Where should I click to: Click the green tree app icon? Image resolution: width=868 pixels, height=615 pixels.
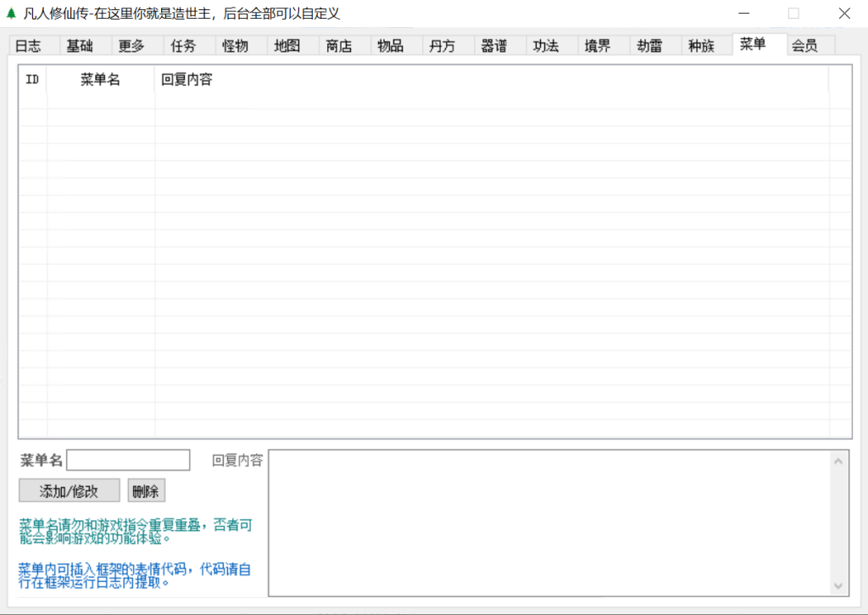coord(11,14)
